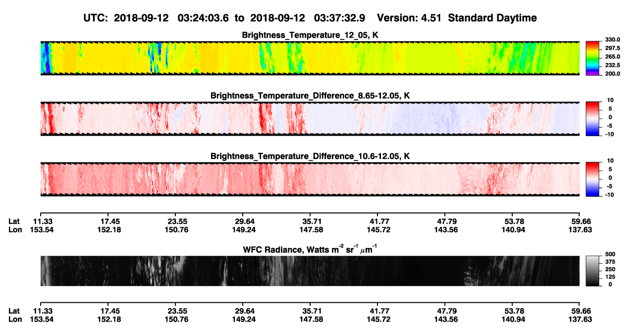Select the 8.65-12.05 difference image strip

pos(310,119)
